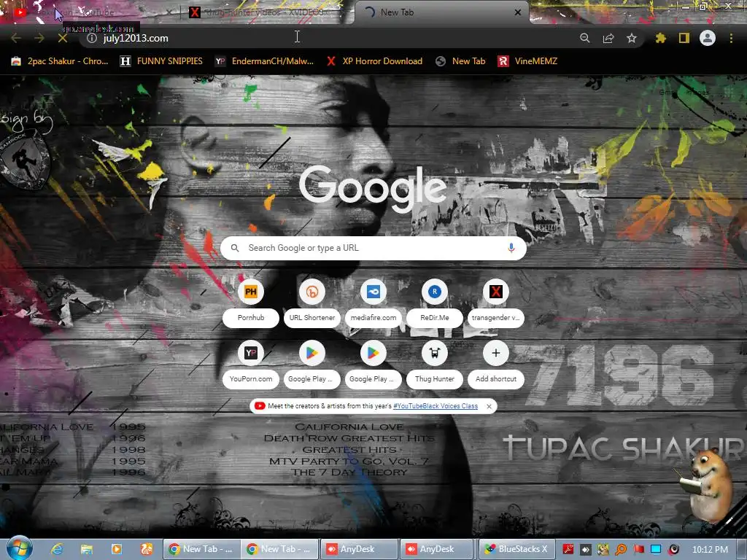Launch Internet Explorer from the taskbar

(x=57, y=549)
